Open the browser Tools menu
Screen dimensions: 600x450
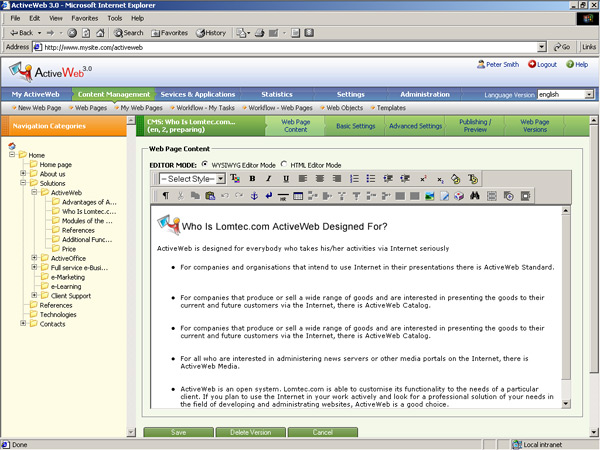pyautogui.click(x=114, y=18)
